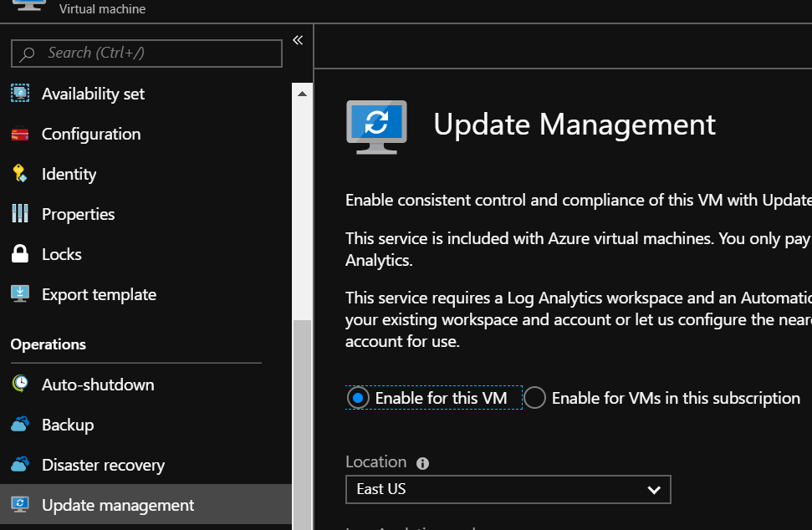
Task: Click the red Configuration toolbox icon
Action: click(x=20, y=134)
